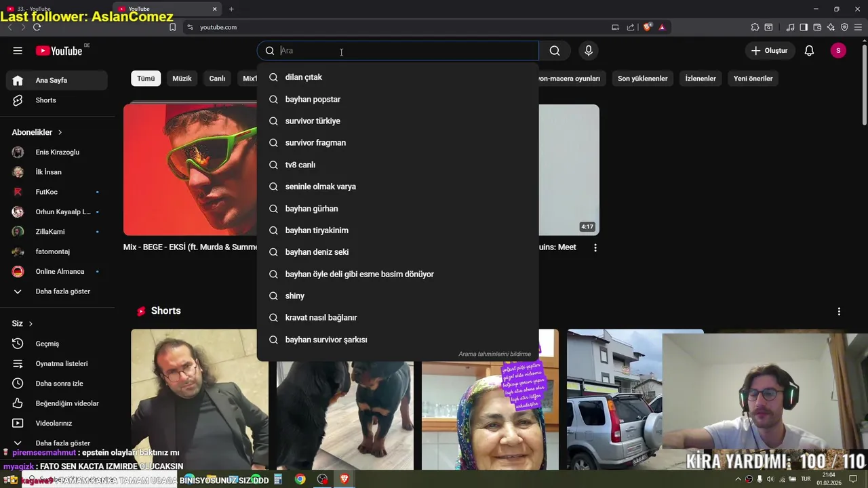Click the YouTube logo

59,51
